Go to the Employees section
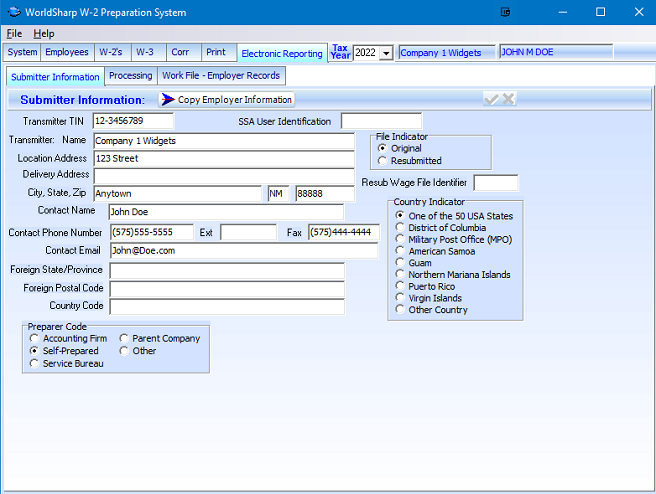 coord(68,52)
